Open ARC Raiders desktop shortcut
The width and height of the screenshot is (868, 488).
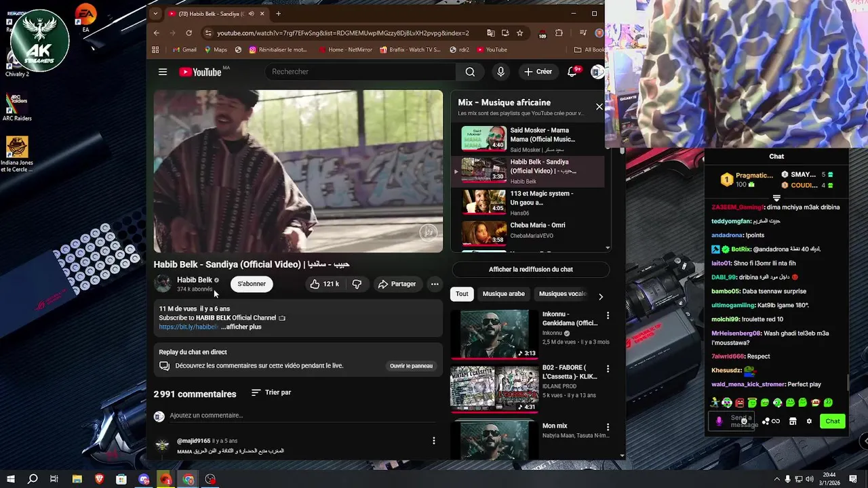pos(17,107)
